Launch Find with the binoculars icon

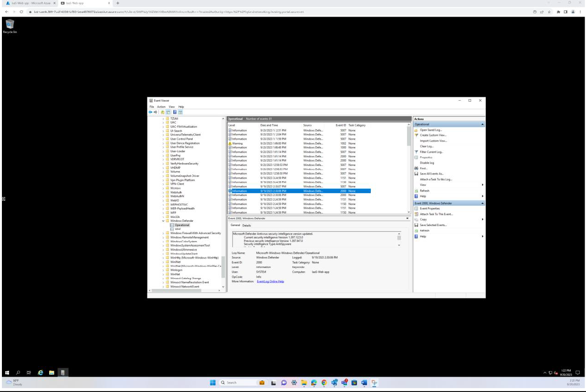[x=416, y=168]
